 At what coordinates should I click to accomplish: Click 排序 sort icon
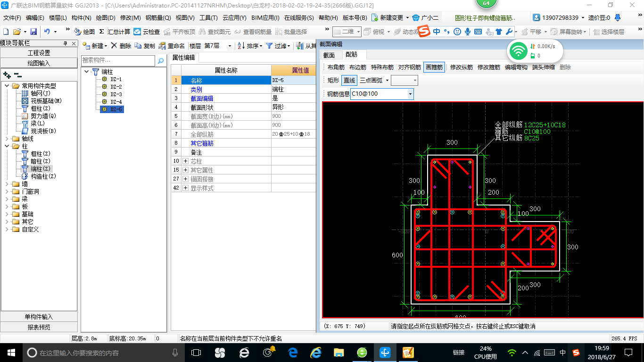241,46
